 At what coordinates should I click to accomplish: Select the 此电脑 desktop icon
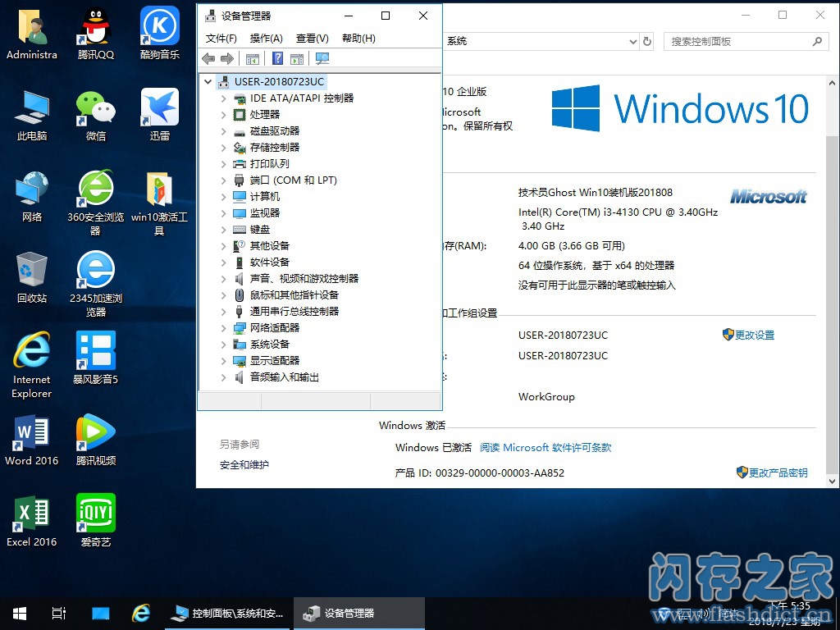(x=32, y=115)
